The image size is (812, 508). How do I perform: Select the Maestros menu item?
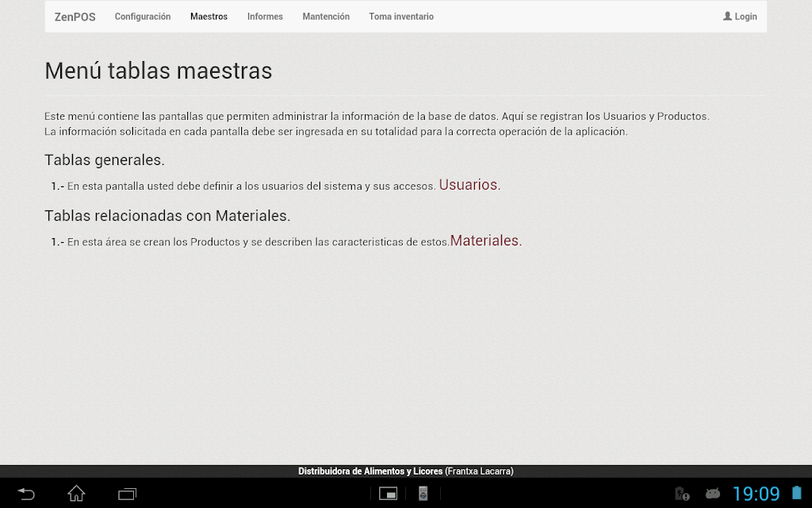coord(209,17)
